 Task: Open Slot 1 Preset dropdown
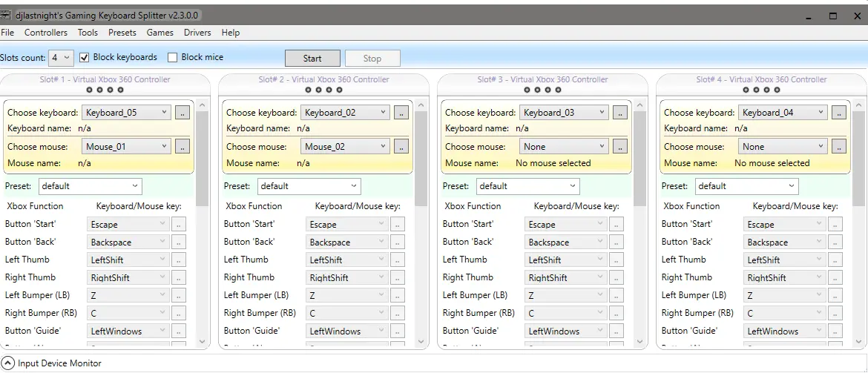coord(91,186)
